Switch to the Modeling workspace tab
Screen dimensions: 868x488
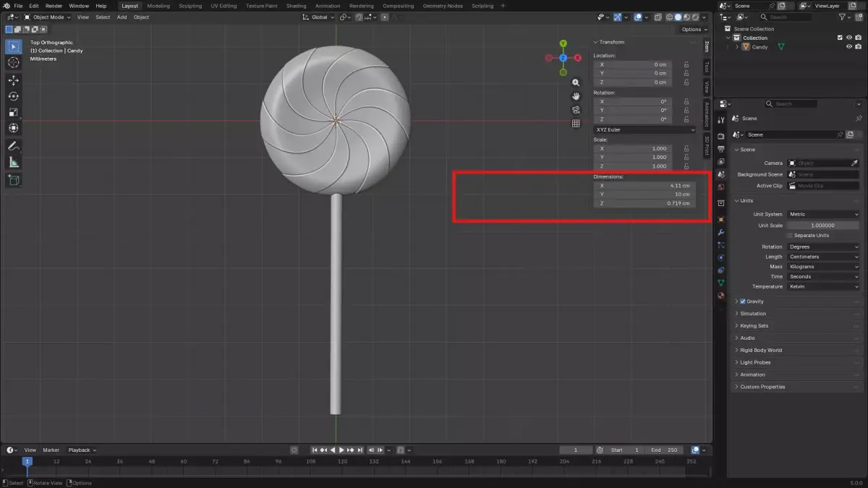[x=158, y=6]
